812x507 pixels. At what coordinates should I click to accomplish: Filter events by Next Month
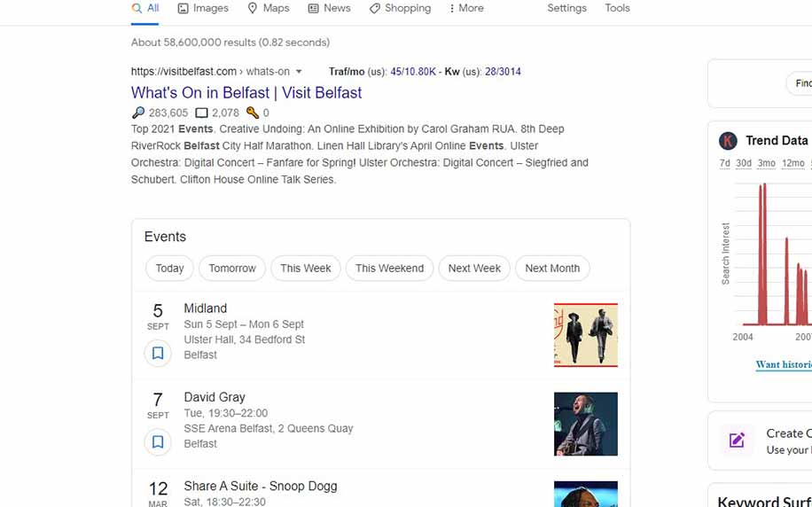pos(551,268)
